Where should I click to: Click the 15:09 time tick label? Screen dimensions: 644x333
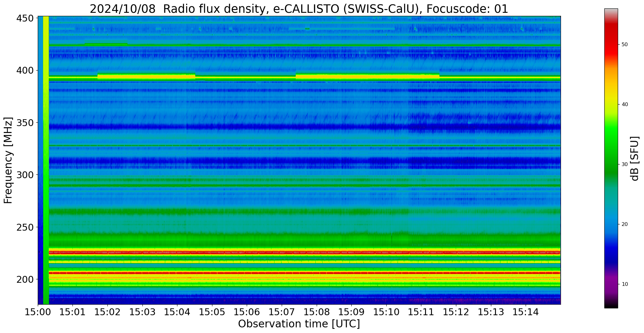pyautogui.click(x=352, y=312)
